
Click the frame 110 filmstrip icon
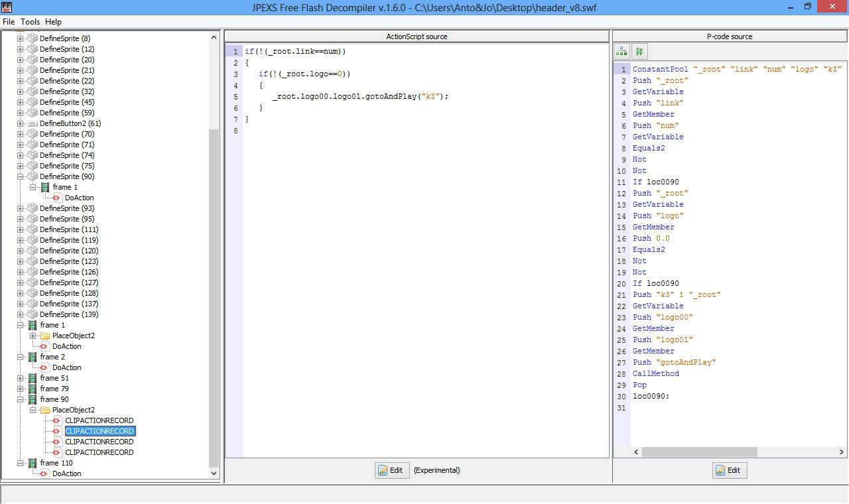(33, 463)
